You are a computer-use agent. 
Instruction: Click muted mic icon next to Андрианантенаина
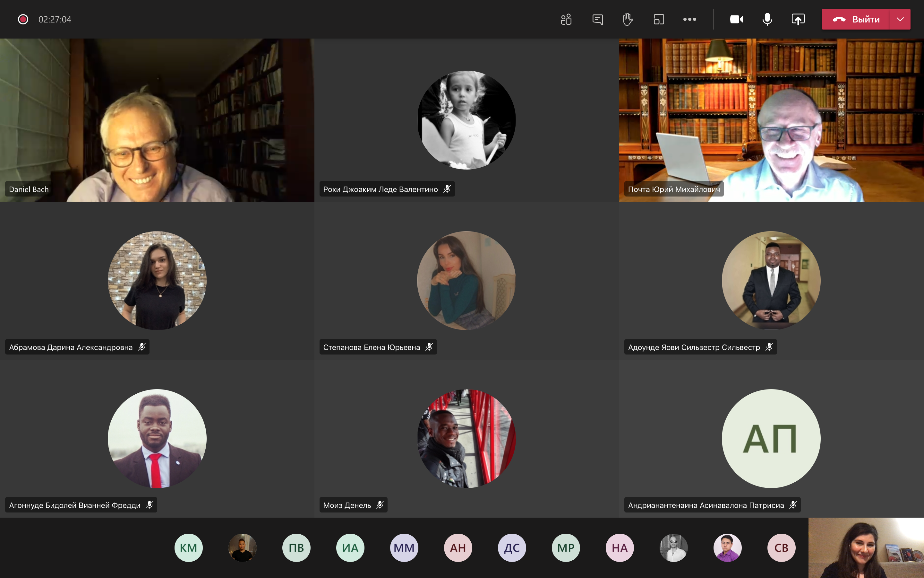(x=793, y=505)
